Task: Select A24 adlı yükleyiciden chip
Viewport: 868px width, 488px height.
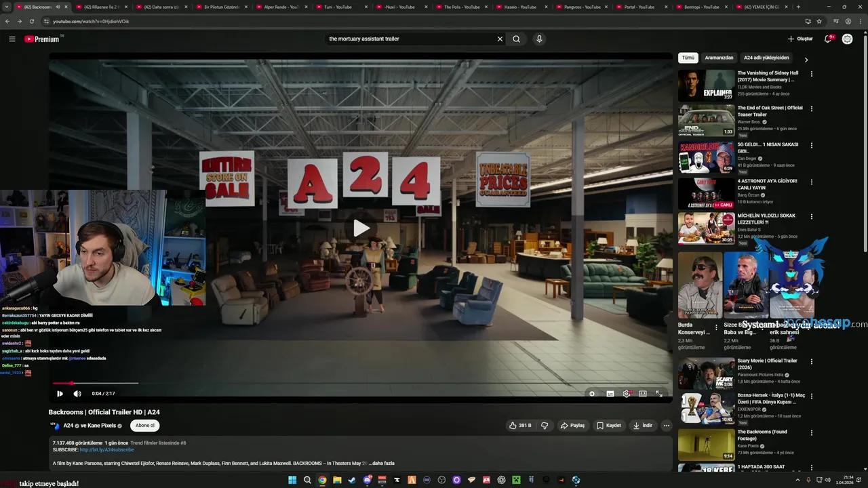Action: pos(766,58)
